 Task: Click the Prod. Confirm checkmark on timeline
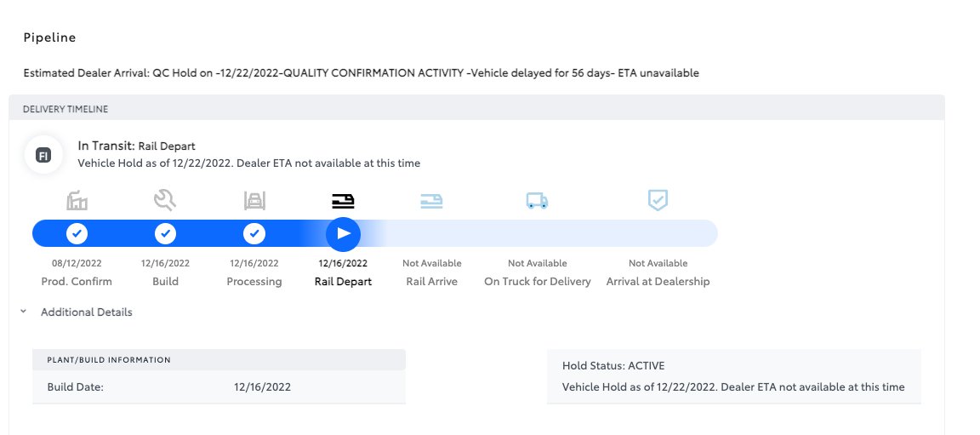click(77, 234)
